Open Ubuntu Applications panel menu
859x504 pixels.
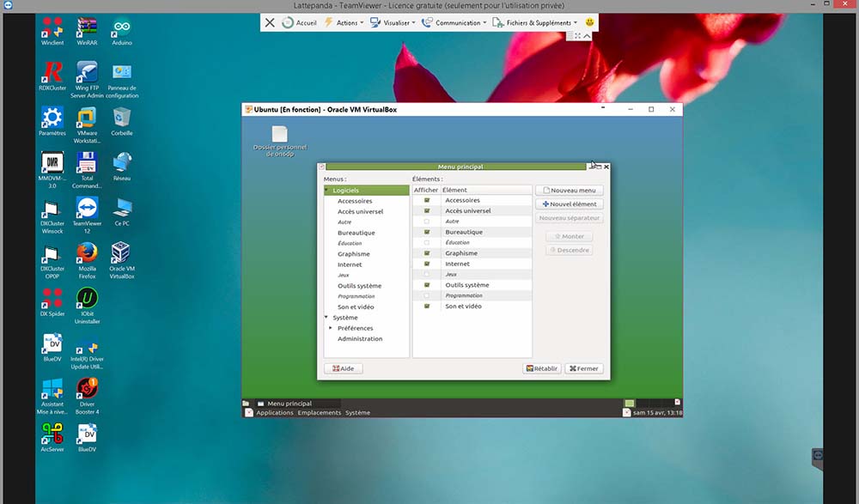tap(275, 412)
